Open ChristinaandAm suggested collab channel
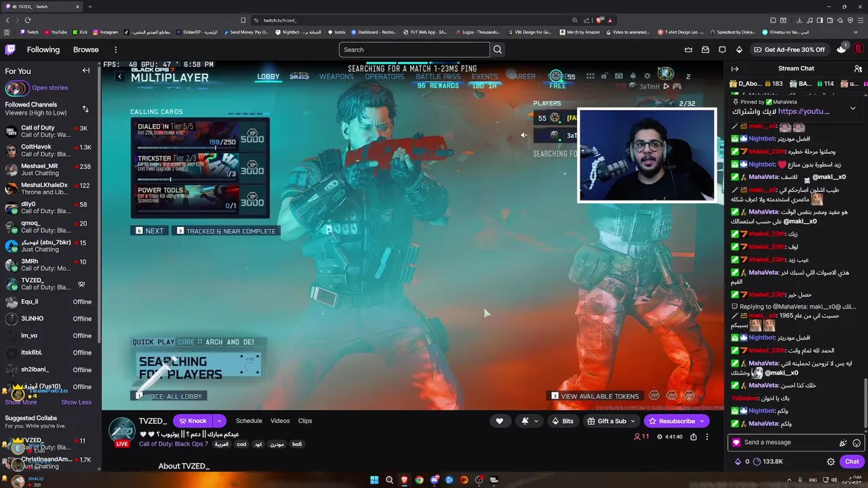This screenshot has width=868, height=488. click(49, 463)
